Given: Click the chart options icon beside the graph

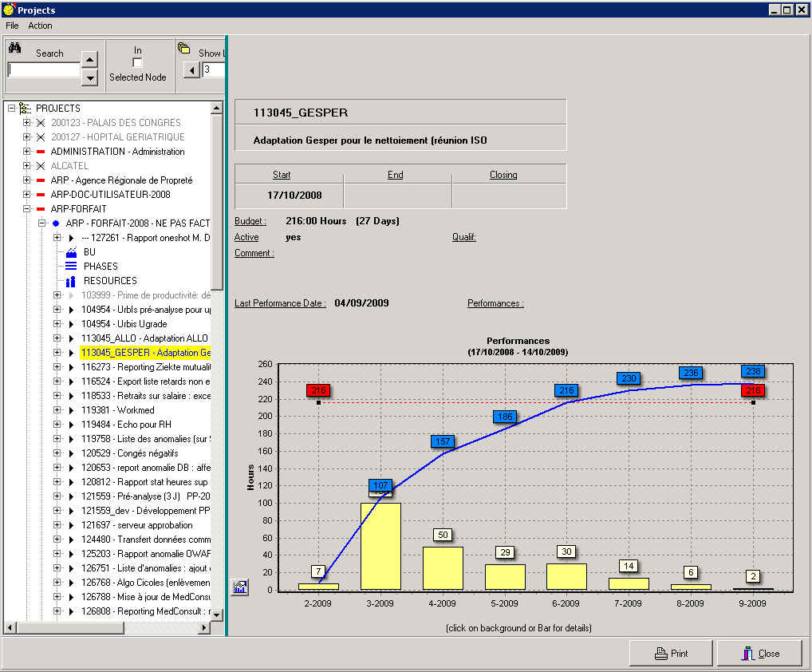Looking at the screenshot, I should click(x=240, y=587).
